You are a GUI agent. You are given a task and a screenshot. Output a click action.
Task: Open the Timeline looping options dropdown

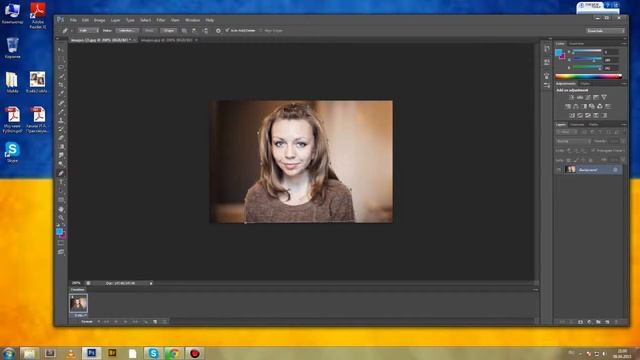89,322
